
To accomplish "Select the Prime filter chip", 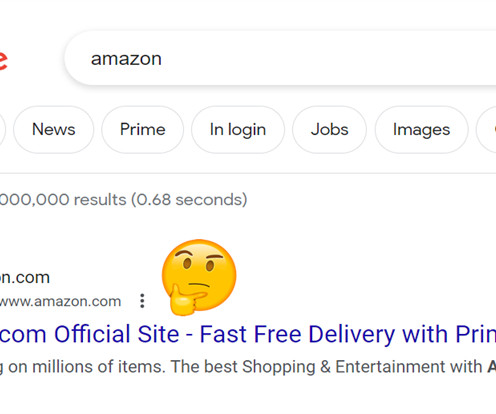I will pos(143,130).
